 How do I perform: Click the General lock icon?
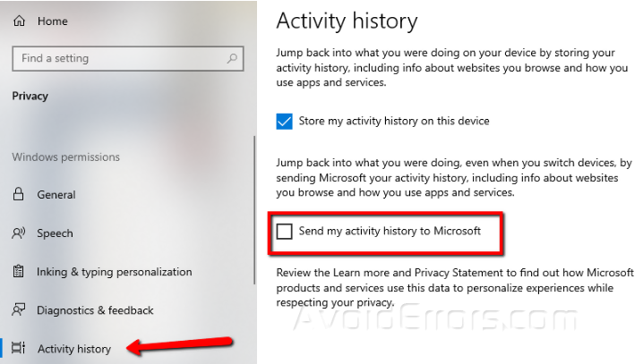pos(19,195)
